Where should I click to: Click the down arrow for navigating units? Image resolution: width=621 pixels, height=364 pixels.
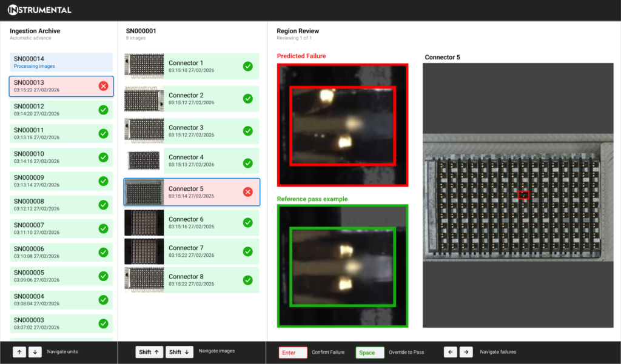(x=35, y=351)
